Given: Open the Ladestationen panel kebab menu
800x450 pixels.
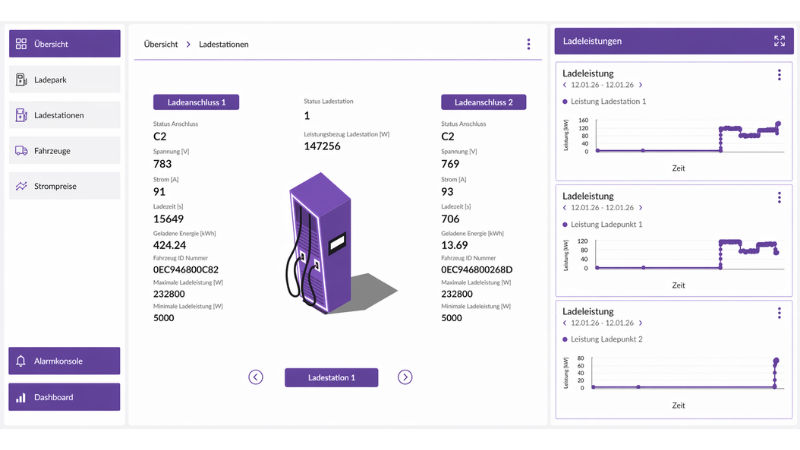Looking at the screenshot, I should click(x=529, y=44).
